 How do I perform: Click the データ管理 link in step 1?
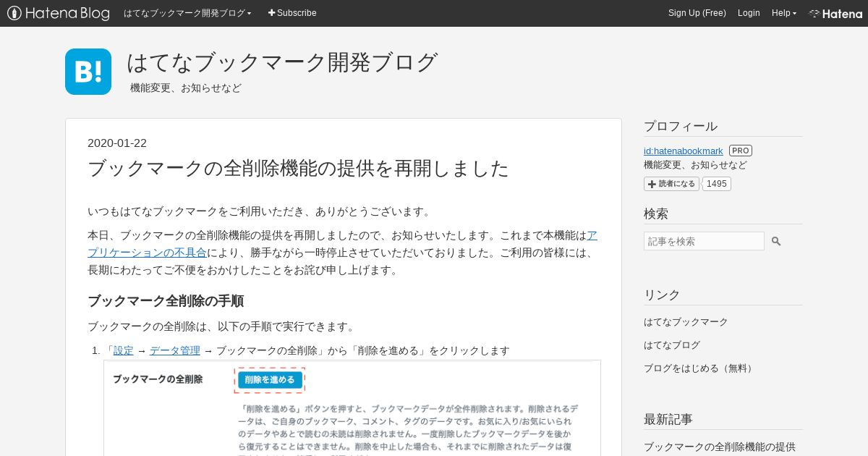(x=175, y=350)
